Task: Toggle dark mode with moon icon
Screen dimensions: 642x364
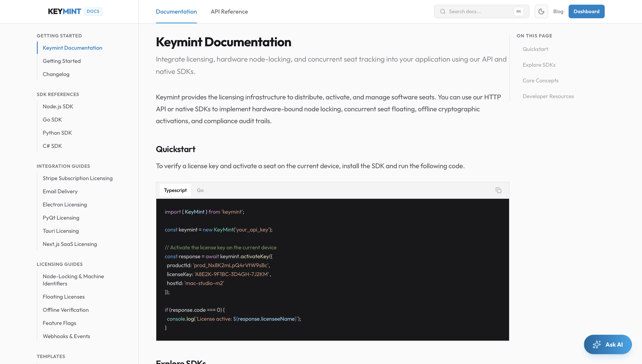Action: (541, 11)
